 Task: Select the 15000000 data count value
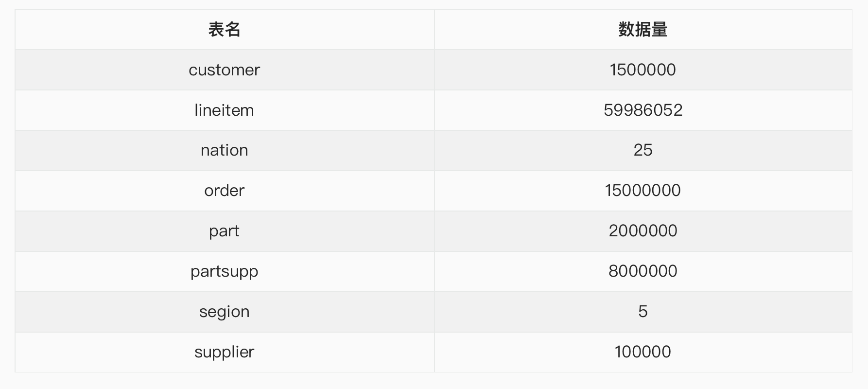click(x=642, y=191)
